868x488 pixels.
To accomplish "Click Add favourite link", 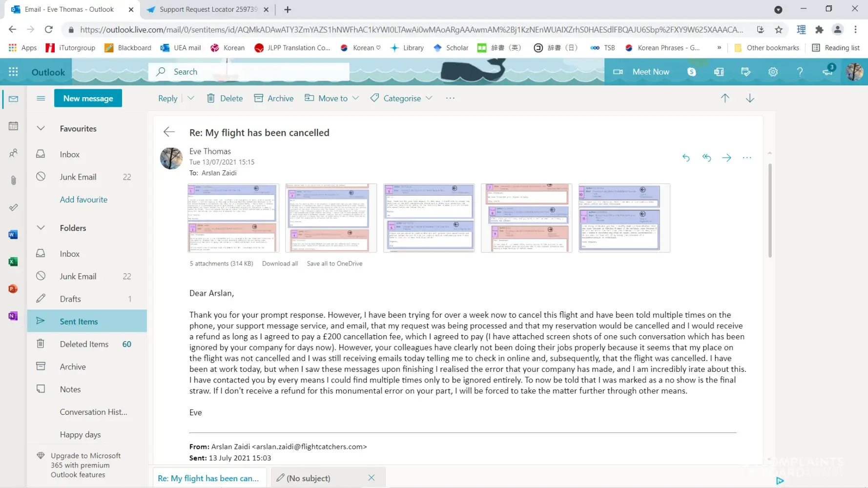I will click(83, 199).
